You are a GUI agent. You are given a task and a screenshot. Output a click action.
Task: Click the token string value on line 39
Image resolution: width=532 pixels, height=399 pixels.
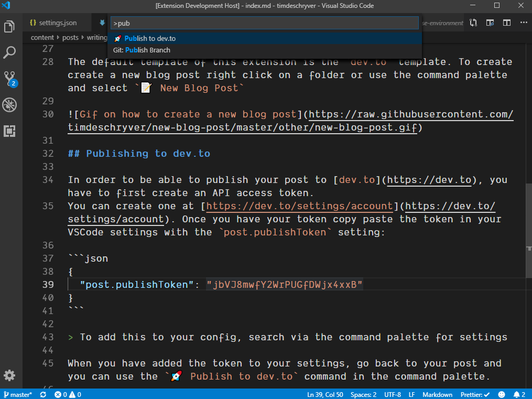(285, 284)
